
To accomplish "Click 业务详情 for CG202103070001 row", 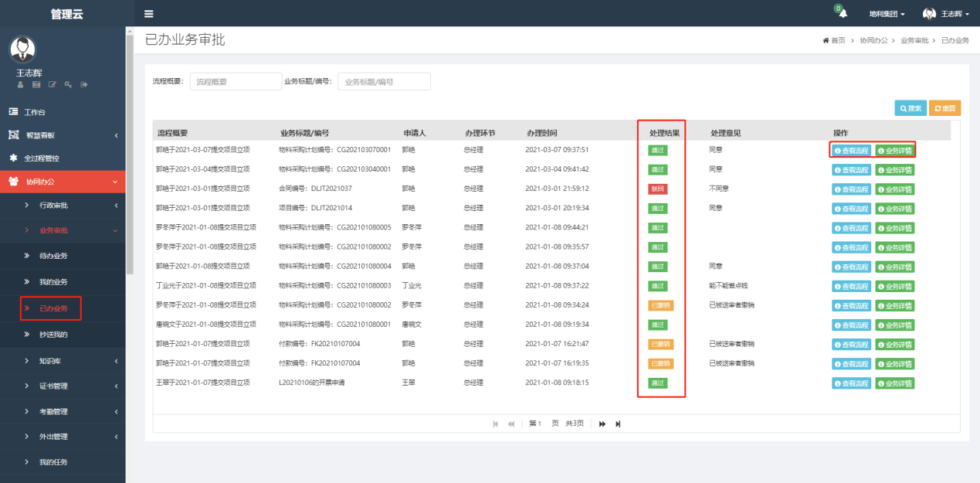I will coord(894,150).
